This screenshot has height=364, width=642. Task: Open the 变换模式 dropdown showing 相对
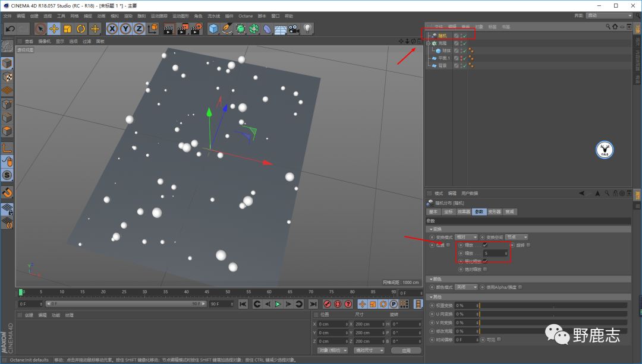pos(466,237)
